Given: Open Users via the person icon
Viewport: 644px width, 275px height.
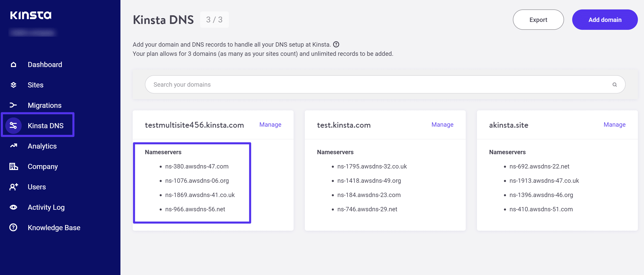Looking at the screenshot, I should tap(13, 187).
